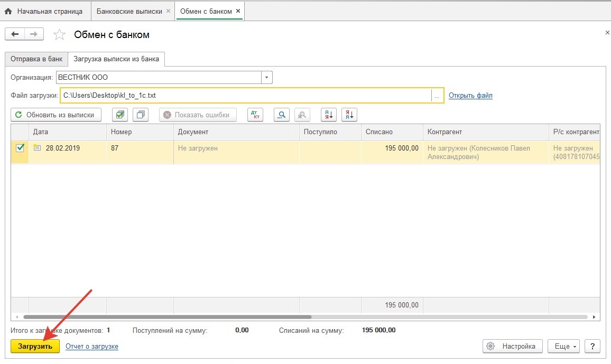
Task: Open help with the question mark button
Action: pos(593,346)
